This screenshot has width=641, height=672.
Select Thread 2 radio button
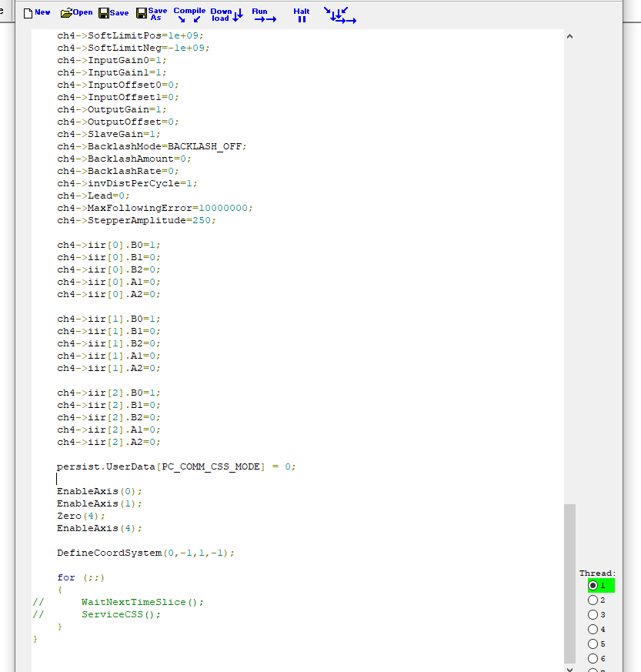593,600
